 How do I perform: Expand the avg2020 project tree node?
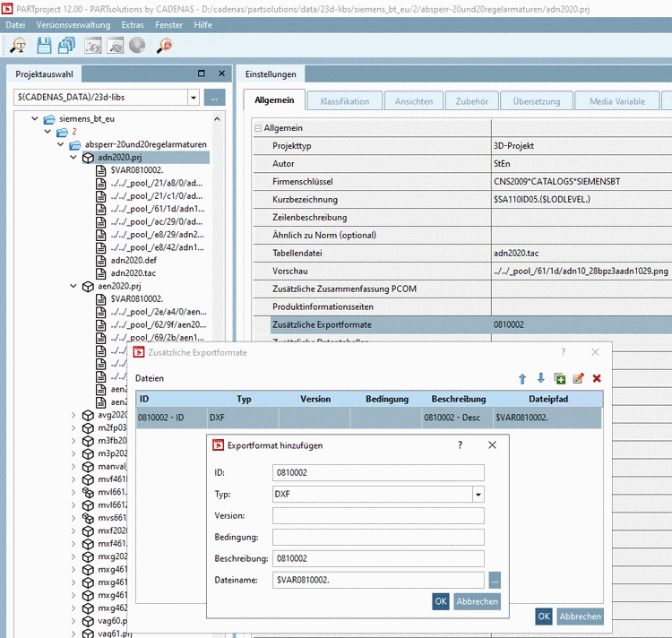(74, 415)
